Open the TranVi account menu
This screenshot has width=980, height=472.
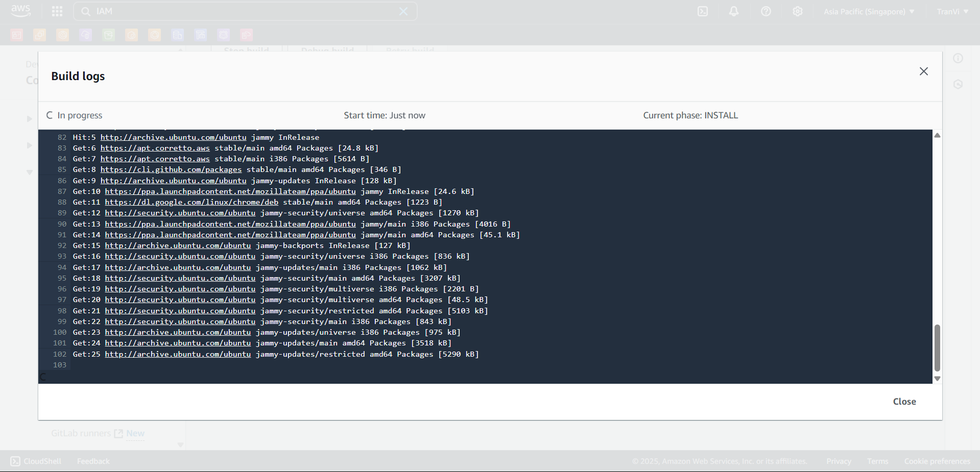point(952,11)
